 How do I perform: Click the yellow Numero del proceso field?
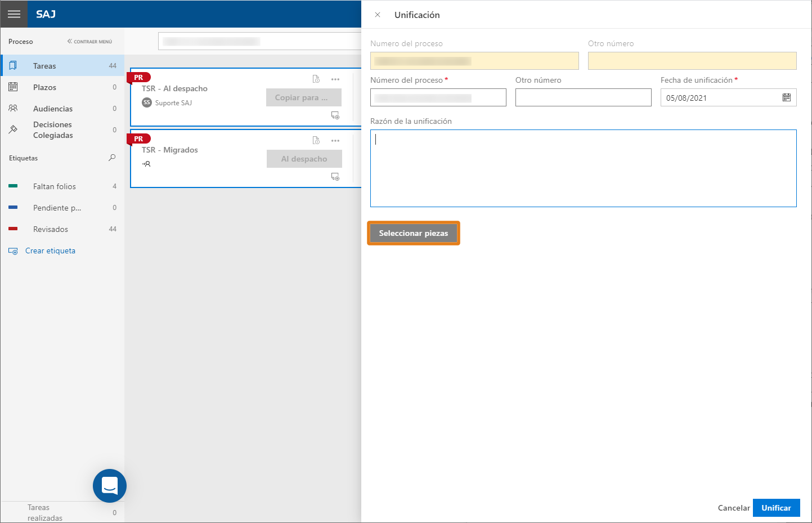474,61
